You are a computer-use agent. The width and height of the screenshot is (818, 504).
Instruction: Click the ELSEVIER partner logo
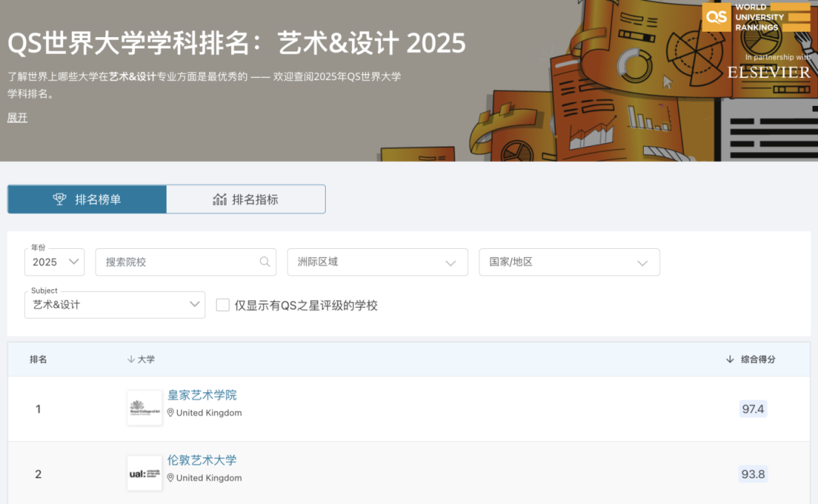pos(769,72)
